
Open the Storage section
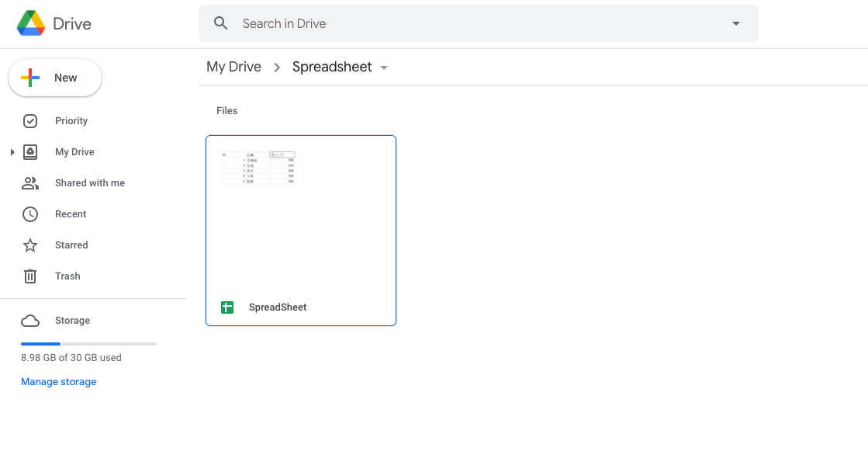click(x=72, y=321)
